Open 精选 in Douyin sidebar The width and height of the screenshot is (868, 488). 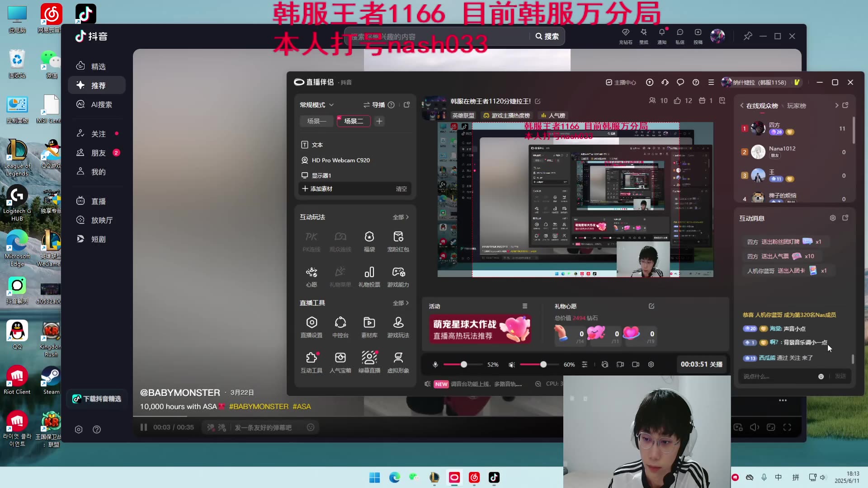(97, 66)
